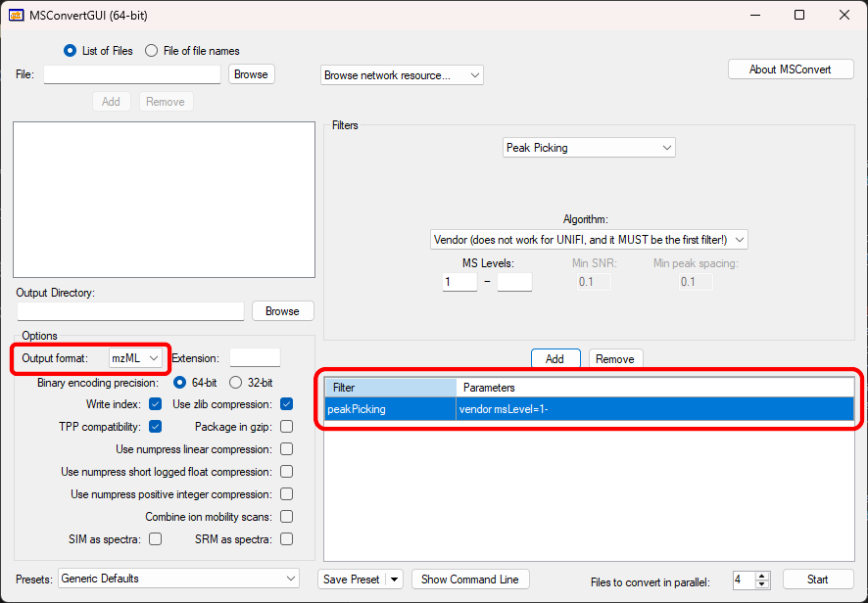Image resolution: width=868 pixels, height=603 pixels.
Task: Click the Parameters column header
Action: pyautogui.click(x=654, y=388)
